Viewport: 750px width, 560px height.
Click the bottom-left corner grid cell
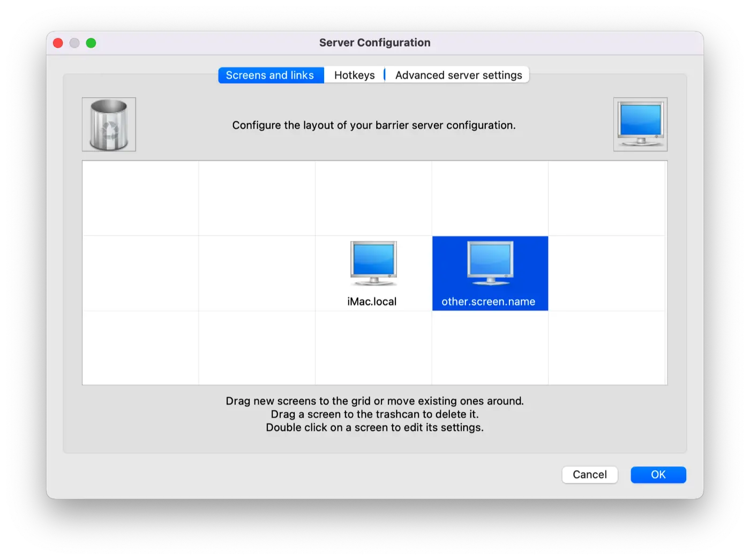140,347
